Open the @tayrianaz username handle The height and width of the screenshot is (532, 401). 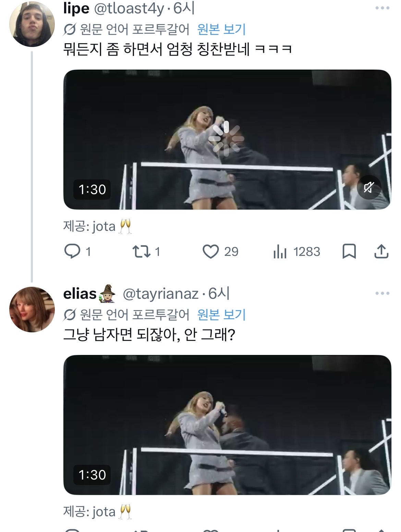pyautogui.click(x=160, y=294)
